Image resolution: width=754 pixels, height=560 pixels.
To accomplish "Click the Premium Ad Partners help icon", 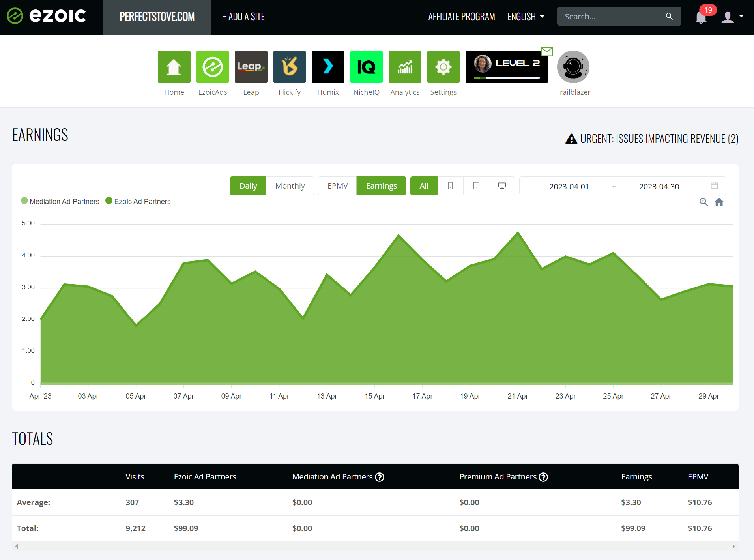I will pyautogui.click(x=543, y=477).
